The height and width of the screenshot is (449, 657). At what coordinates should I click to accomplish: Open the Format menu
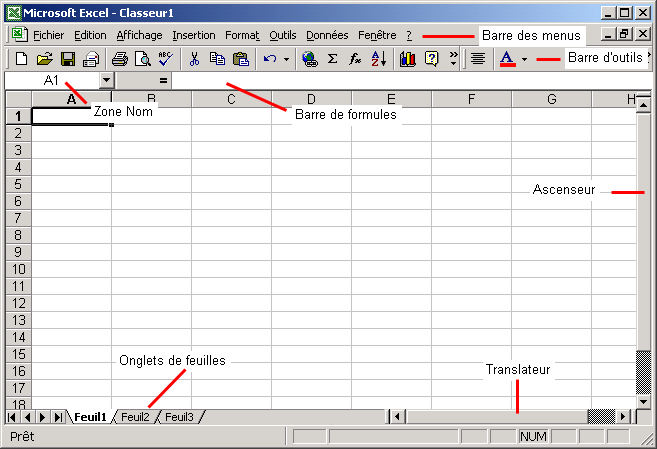tap(242, 35)
